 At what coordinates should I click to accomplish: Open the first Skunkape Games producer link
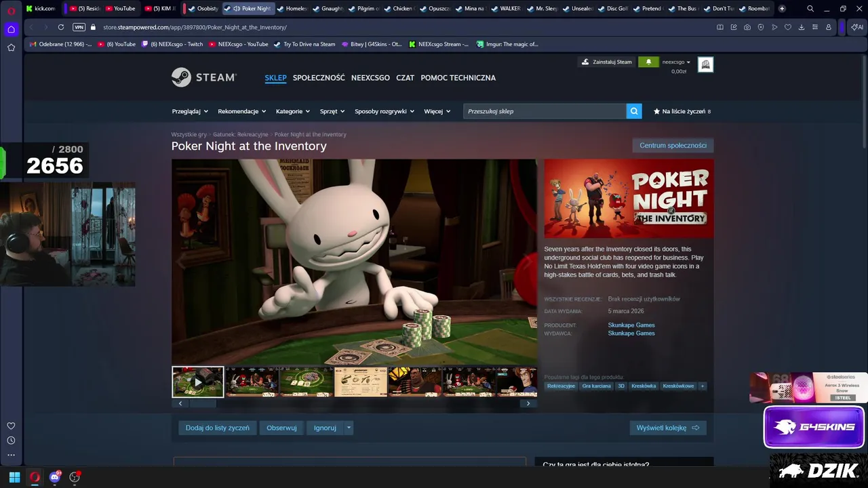[x=631, y=325]
